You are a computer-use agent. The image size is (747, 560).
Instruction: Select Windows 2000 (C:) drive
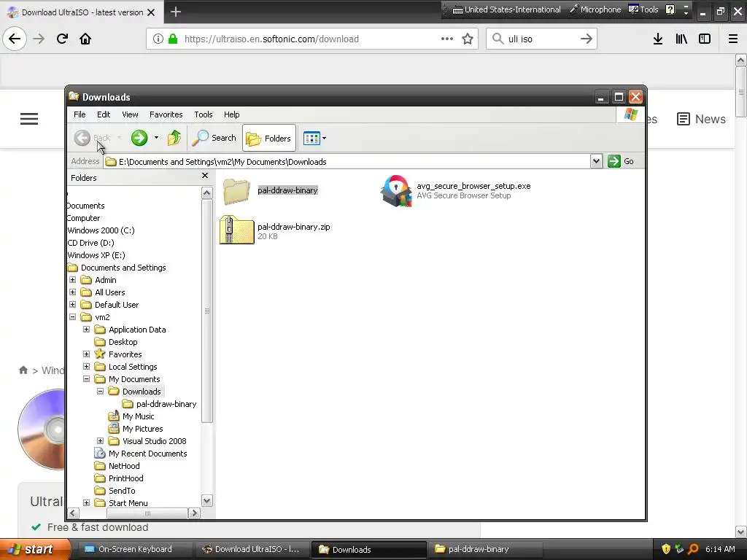[x=101, y=230]
